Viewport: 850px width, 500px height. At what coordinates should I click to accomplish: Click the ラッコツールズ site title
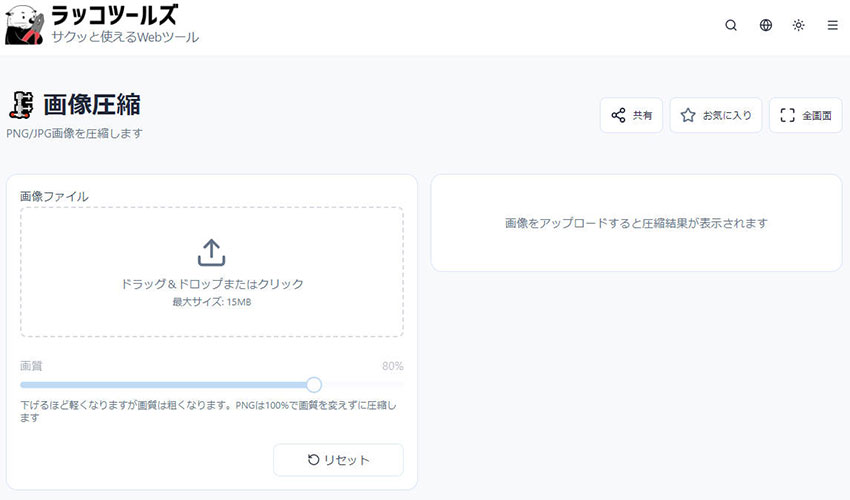[x=114, y=15]
